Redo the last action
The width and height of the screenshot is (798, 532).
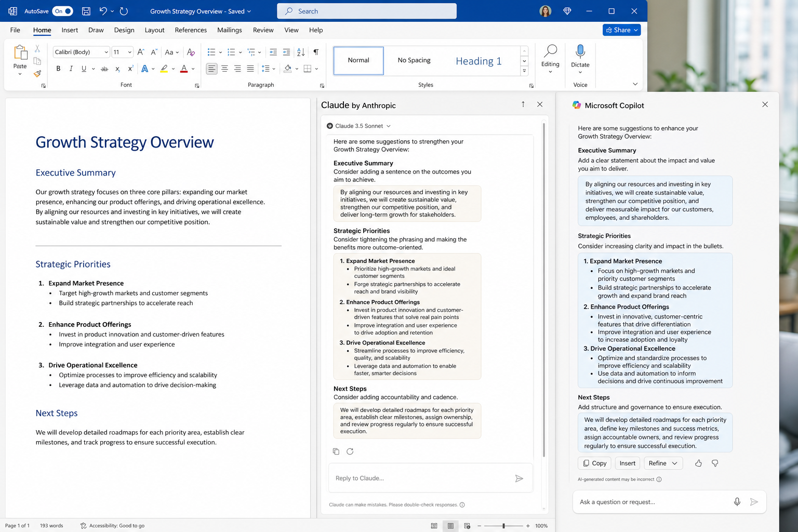[124, 11]
